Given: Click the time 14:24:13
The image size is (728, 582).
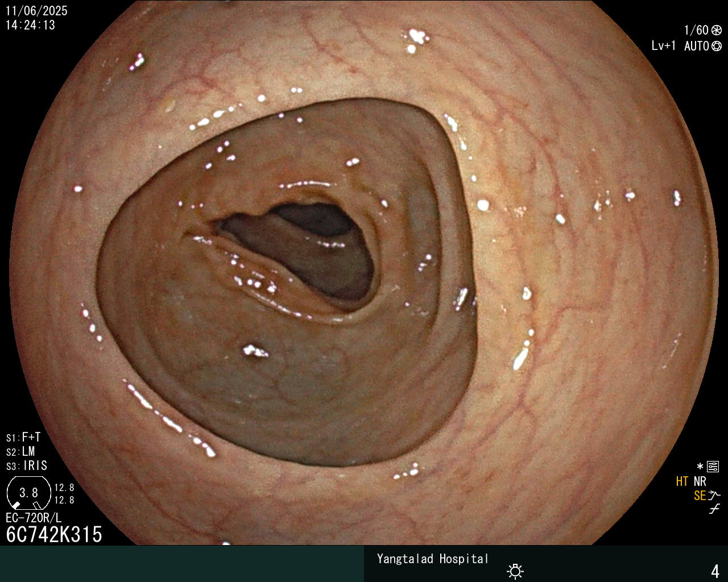Looking at the screenshot, I should [x=30, y=25].
